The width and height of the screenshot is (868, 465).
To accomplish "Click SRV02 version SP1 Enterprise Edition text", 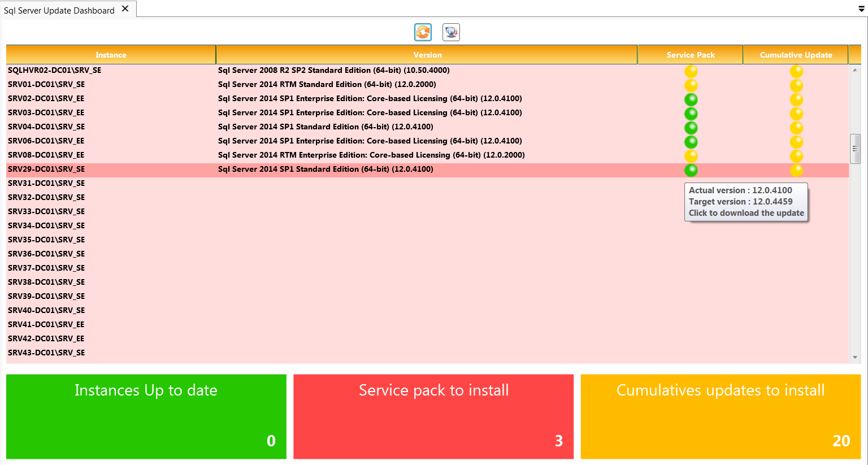I will click(x=370, y=98).
